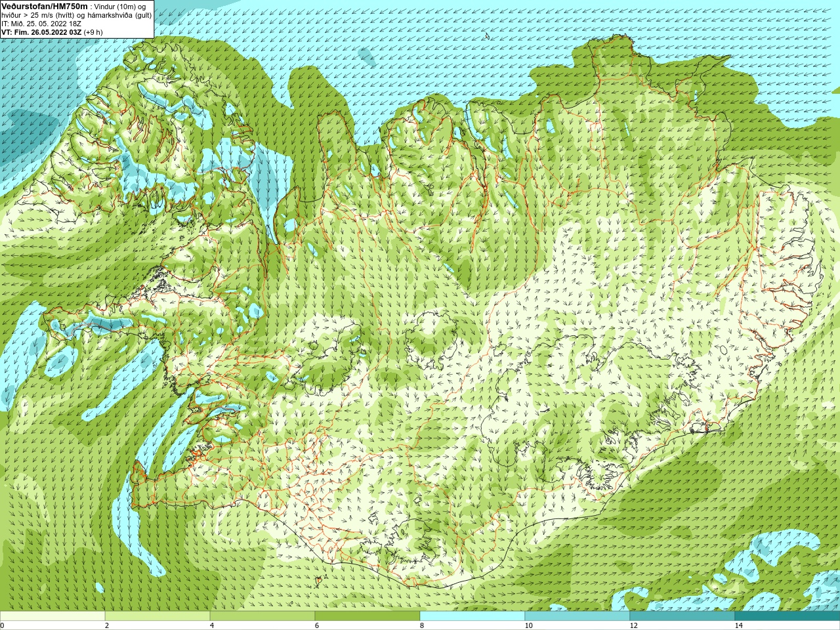Click the teal 12–14 m/s legend swatch
The width and height of the screenshot is (840, 630).
682,616
